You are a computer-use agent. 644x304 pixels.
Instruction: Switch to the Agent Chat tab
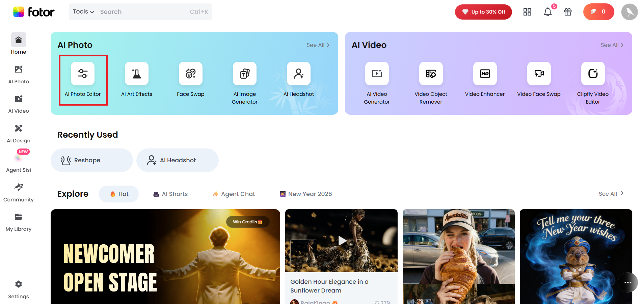coord(233,194)
